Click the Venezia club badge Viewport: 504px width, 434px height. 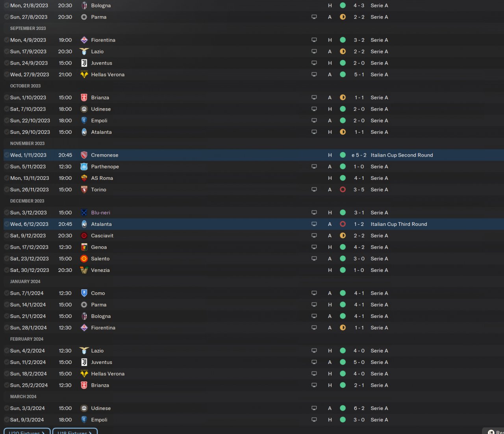(x=84, y=270)
